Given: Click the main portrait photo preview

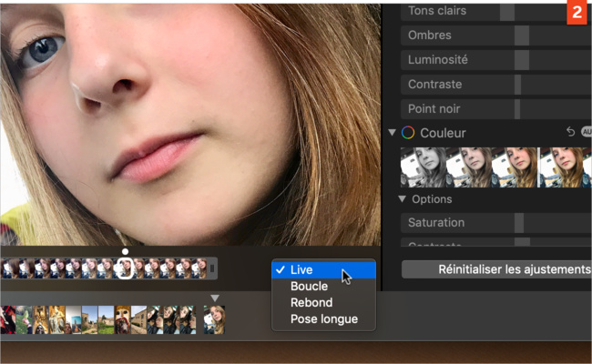Looking at the screenshot, I should point(190,125).
